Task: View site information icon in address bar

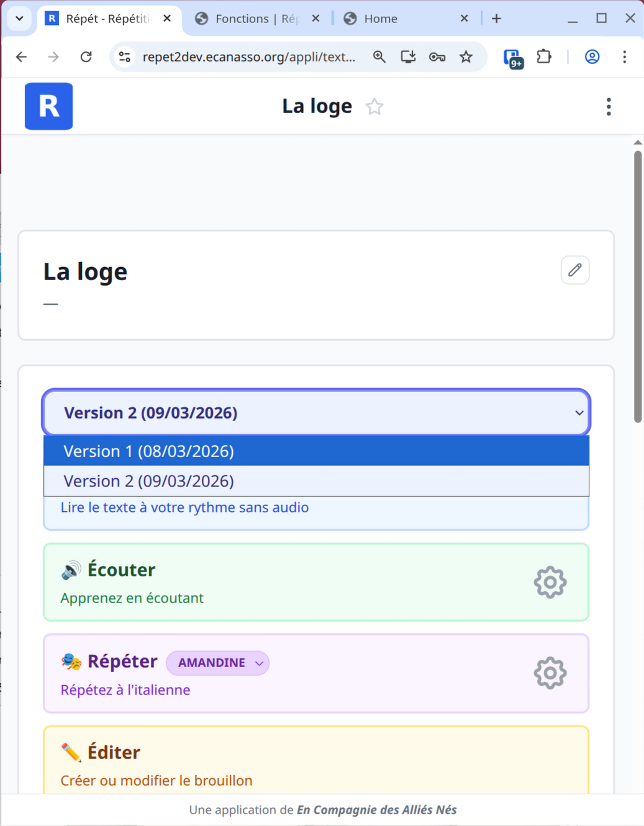Action: point(125,57)
